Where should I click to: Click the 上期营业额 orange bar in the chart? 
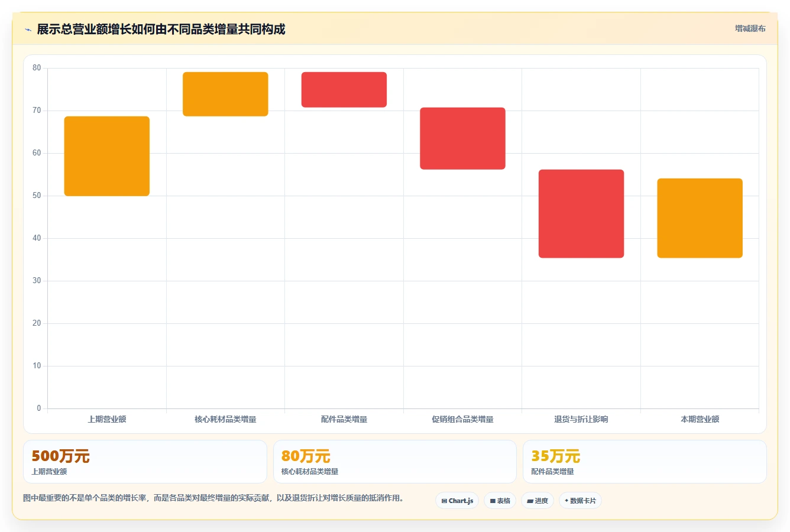click(x=107, y=156)
